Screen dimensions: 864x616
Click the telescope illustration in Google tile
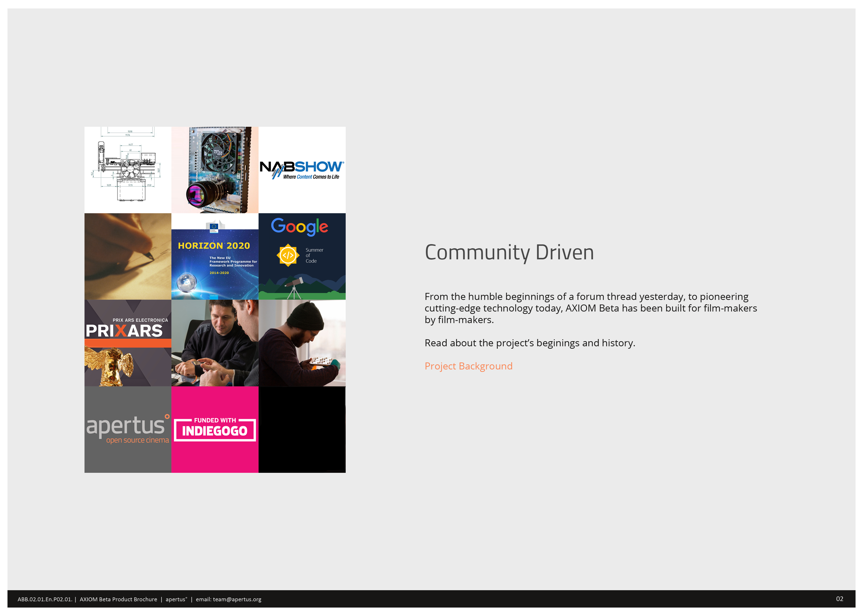point(294,288)
